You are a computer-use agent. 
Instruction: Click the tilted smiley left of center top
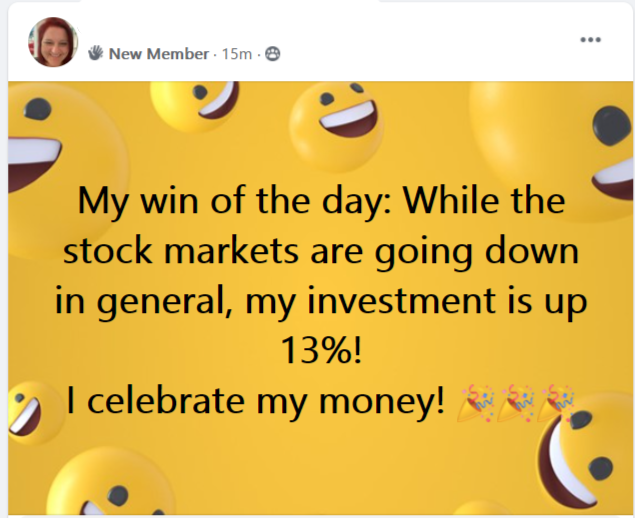coord(195,106)
